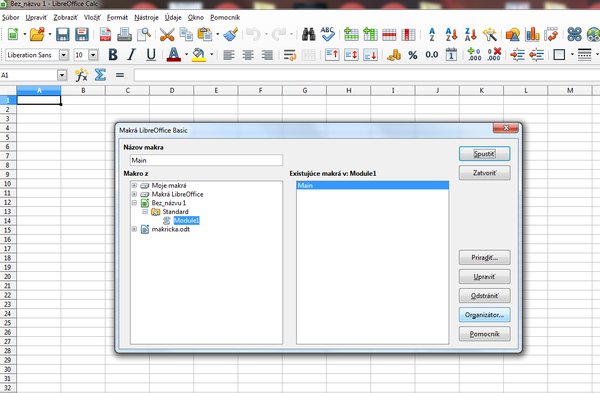Click the Priradiť... button
This screenshot has height=393, width=600.
[484, 258]
